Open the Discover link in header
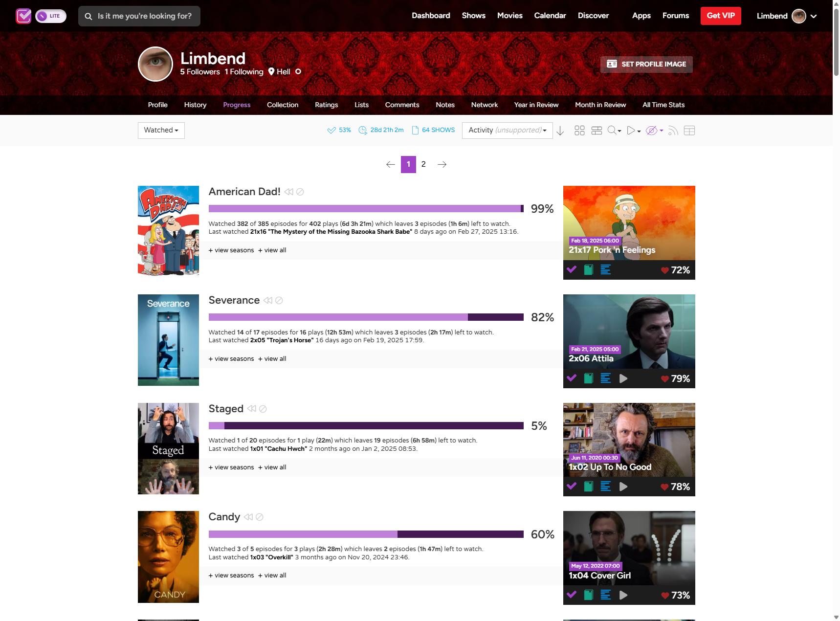840x621 pixels. coord(593,16)
